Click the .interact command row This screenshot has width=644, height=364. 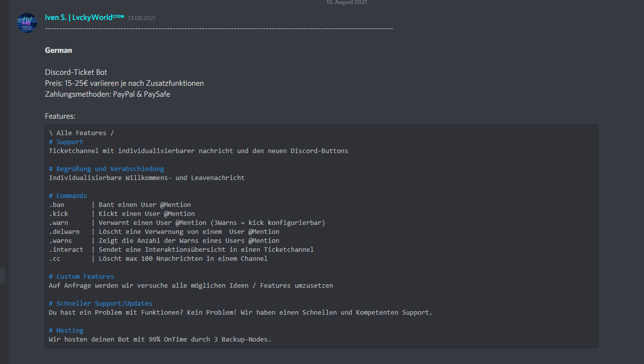(x=181, y=250)
